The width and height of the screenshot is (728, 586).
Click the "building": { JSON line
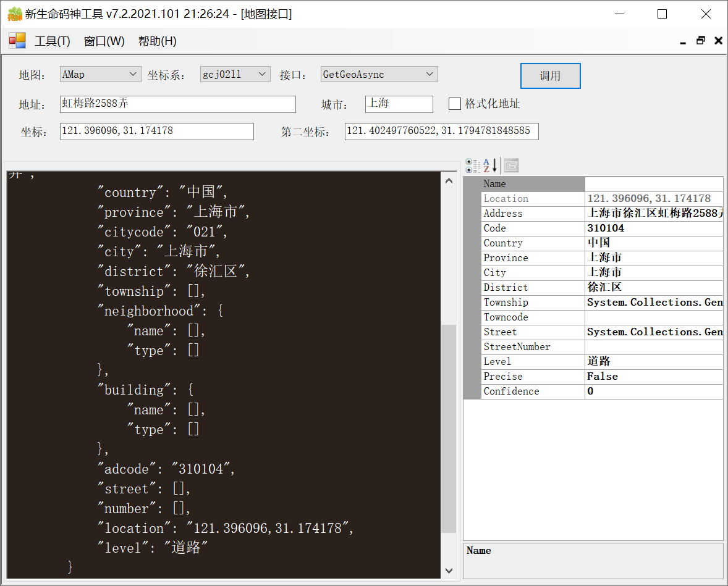145,390
